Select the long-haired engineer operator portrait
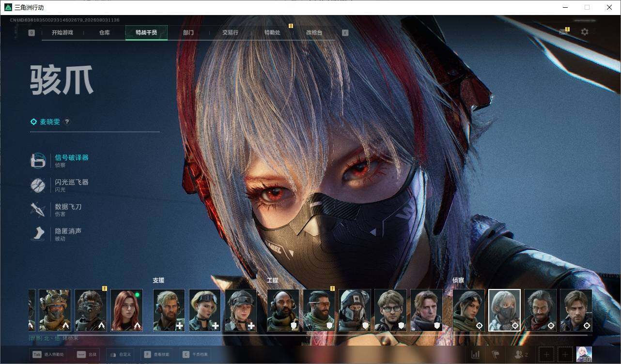Viewport: 621px width, 364px height. tap(426, 310)
